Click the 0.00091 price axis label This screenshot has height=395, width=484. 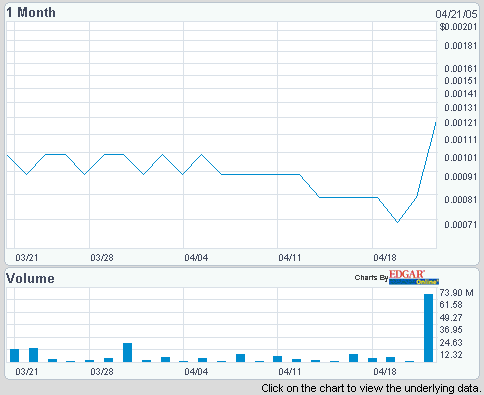pos(461,177)
